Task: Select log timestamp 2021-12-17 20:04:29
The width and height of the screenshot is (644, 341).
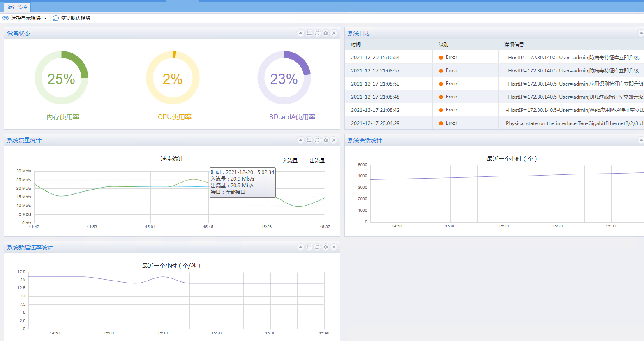Action: 375,123
